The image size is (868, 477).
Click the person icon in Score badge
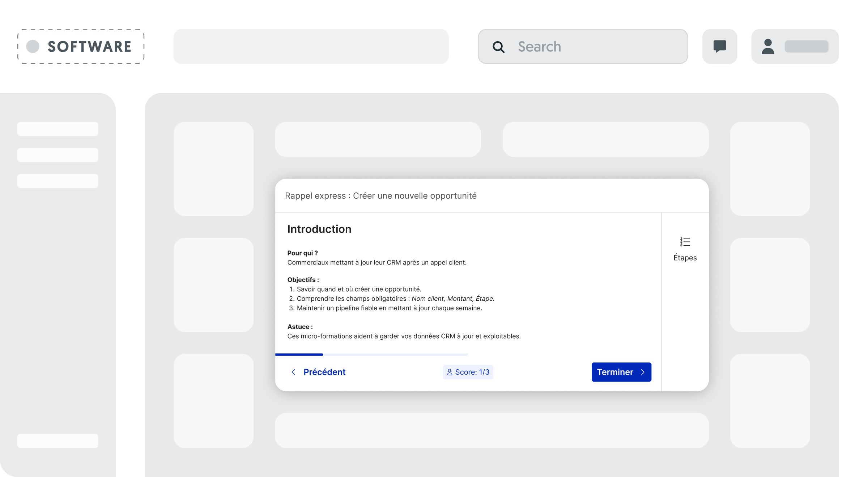coord(450,372)
